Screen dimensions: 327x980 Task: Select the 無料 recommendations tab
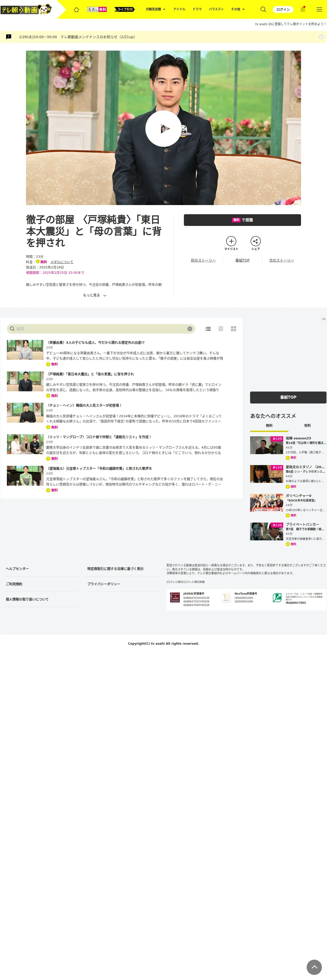269,426
